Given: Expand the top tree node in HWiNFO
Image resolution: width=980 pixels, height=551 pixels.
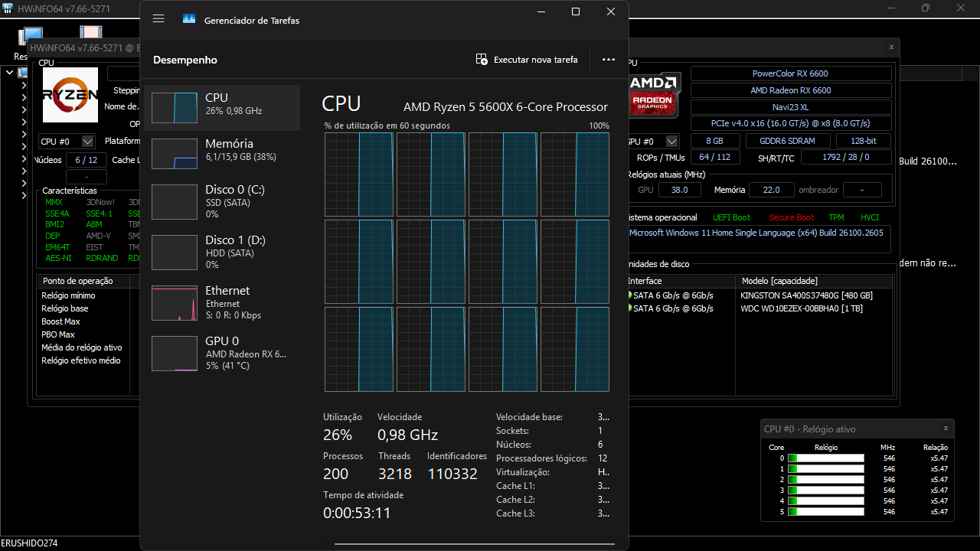Looking at the screenshot, I should 9,73.
